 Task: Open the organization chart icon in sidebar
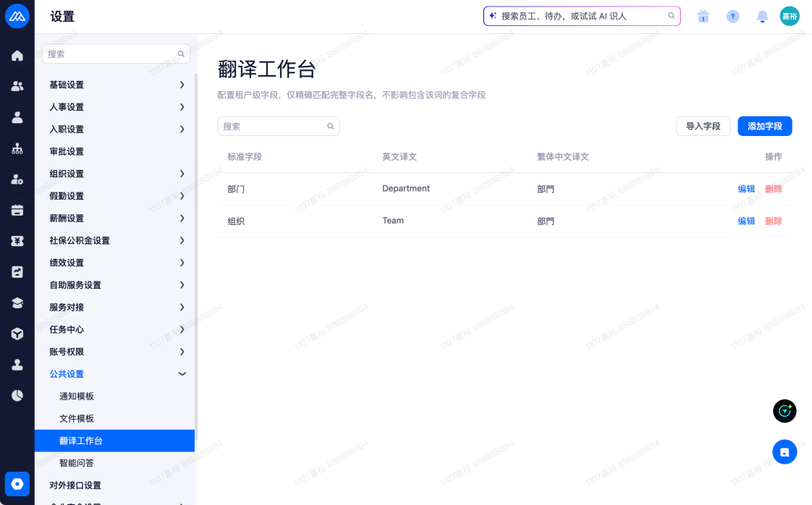(x=17, y=148)
